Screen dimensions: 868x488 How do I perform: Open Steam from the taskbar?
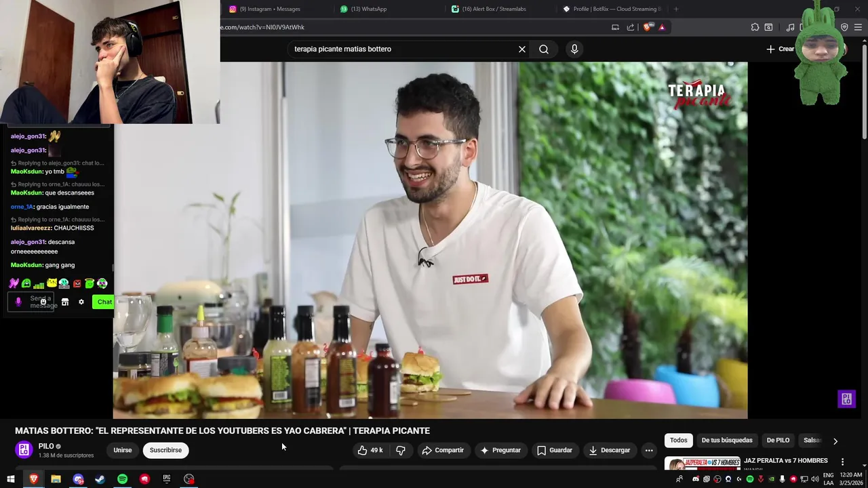100,479
